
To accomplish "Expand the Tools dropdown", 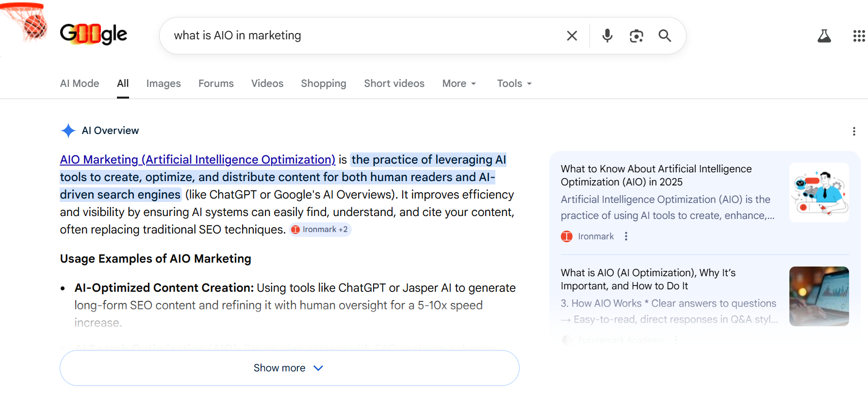I will [514, 84].
